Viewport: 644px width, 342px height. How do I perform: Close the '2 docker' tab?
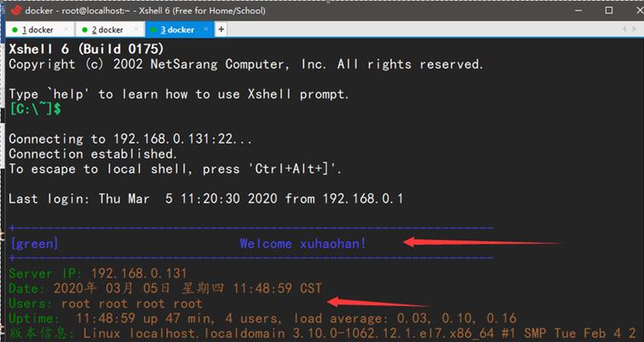pyautogui.click(x=136, y=30)
